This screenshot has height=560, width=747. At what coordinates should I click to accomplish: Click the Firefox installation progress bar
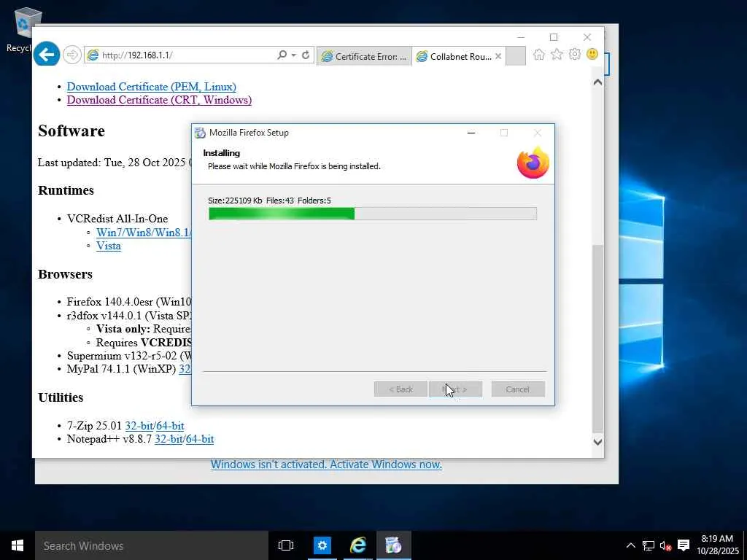[x=373, y=214]
